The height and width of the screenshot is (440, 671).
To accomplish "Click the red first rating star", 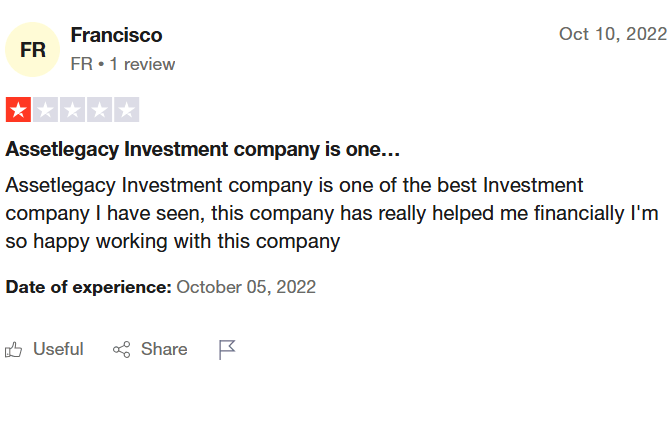I will [18, 110].
